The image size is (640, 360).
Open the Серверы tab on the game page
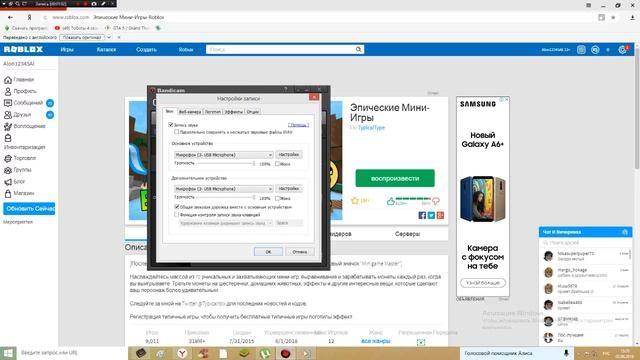(x=407, y=234)
